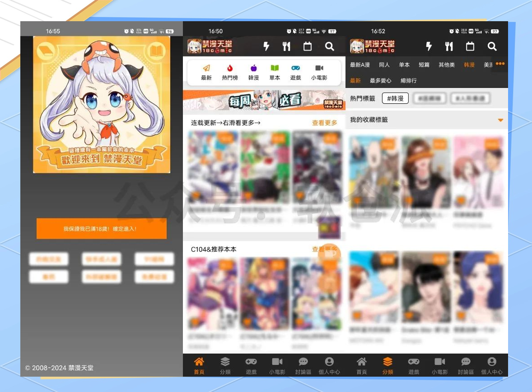The height and width of the screenshot is (392, 532).
Task: Open the calendar icon in the right category screen
Action: 470,46
